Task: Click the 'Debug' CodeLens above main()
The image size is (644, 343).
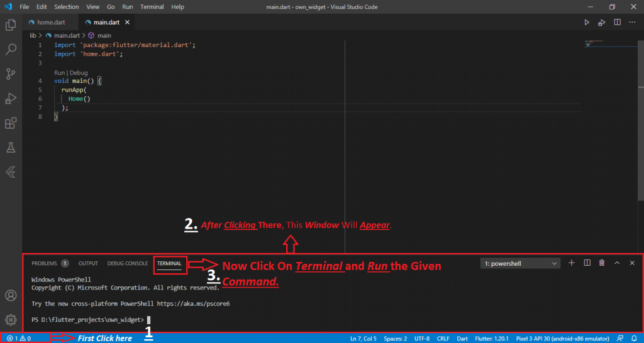Action: 79,73
